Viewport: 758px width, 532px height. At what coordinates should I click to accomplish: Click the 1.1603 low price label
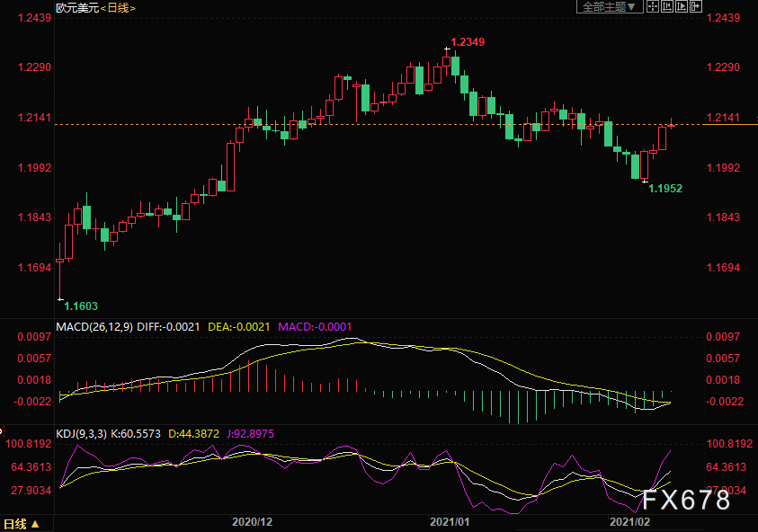click(81, 306)
